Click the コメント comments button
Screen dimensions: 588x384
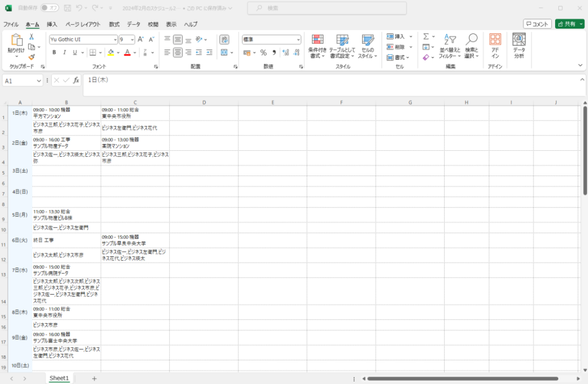click(537, 24)
